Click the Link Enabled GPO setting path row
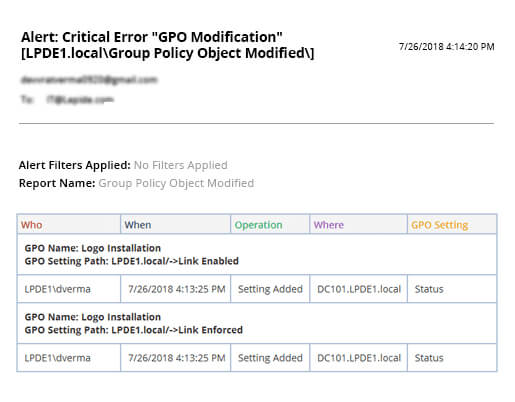Screen dimensions: 515x402 pyautogui.click(x=257, y=254)
